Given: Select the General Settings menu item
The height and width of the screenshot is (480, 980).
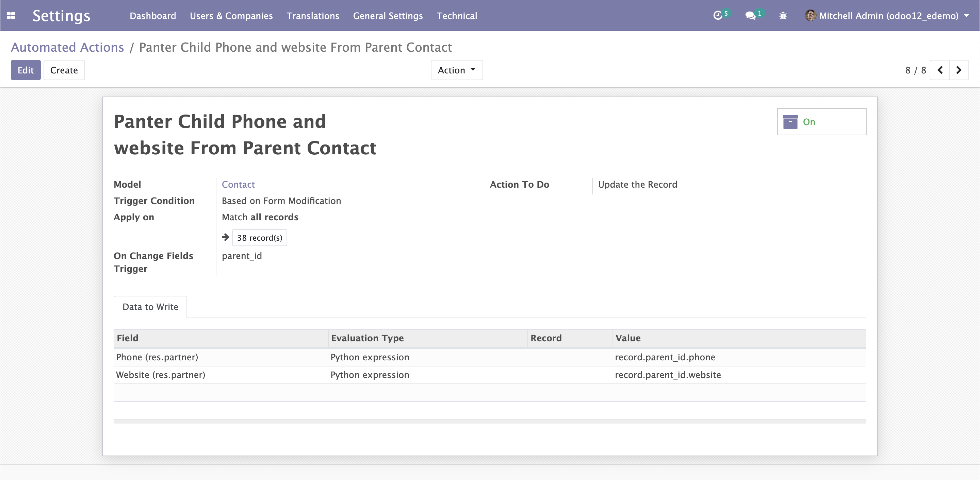Looking at the screenshot, I should coord(387,16).
